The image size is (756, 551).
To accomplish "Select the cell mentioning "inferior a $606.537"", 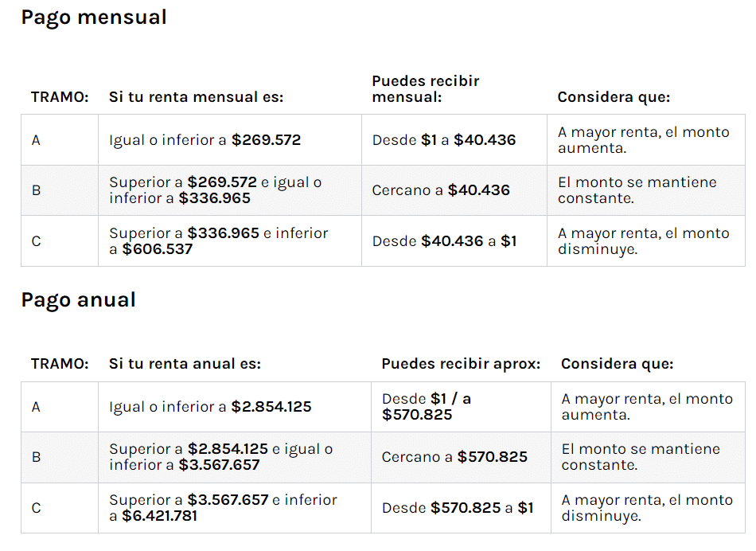I will (219, 240).
